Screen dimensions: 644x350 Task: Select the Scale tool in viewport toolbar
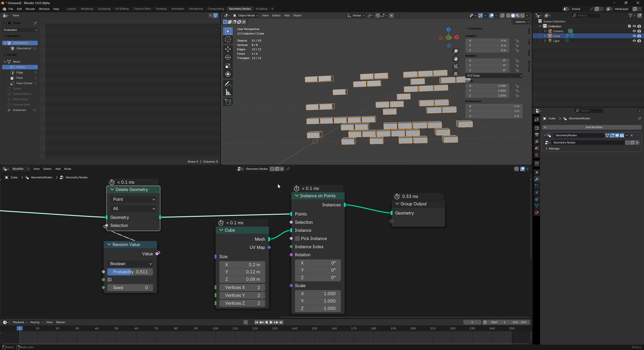[228, 66]
